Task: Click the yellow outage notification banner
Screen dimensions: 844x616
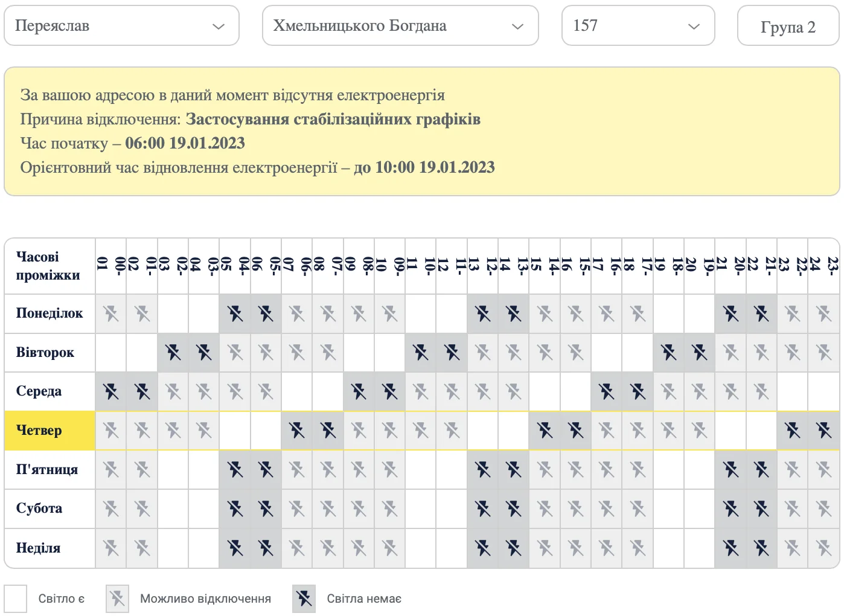Action: click(x=423, y=130)
